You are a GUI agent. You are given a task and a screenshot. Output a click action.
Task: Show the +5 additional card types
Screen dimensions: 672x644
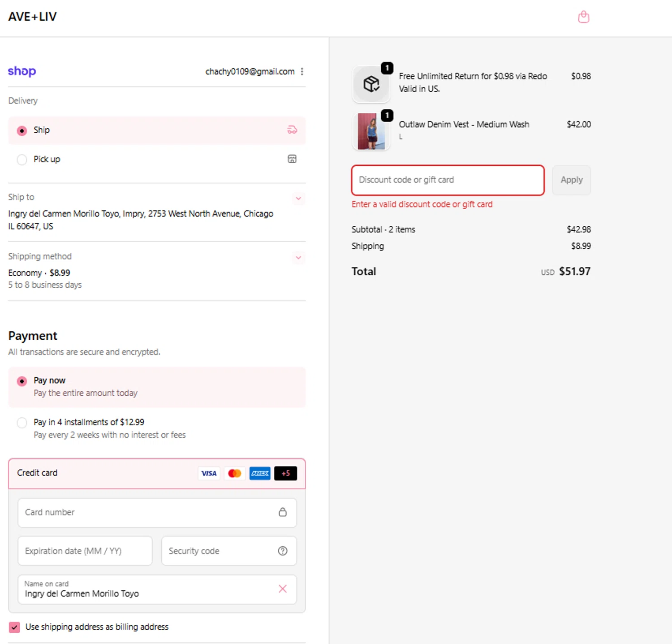pos(286,473)
